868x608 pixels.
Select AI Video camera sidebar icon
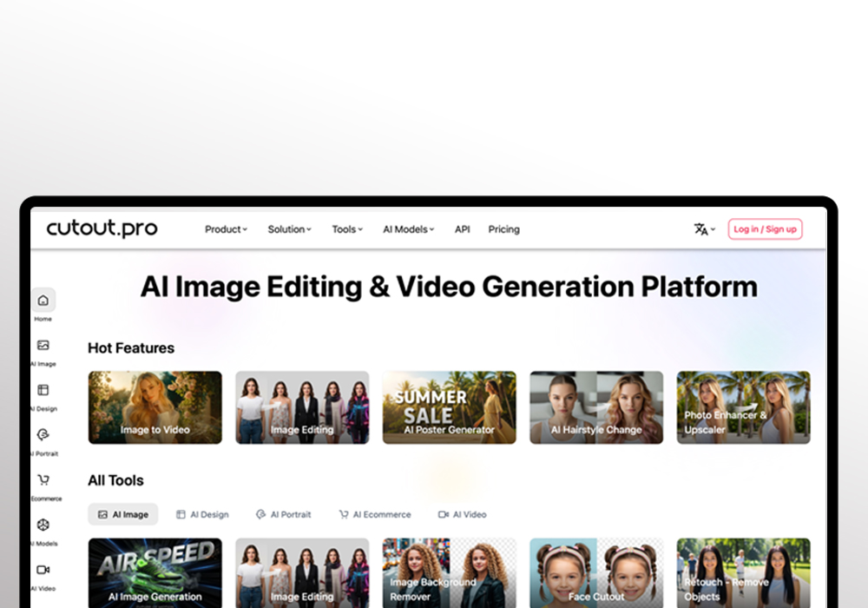click(x=43, y=570)
